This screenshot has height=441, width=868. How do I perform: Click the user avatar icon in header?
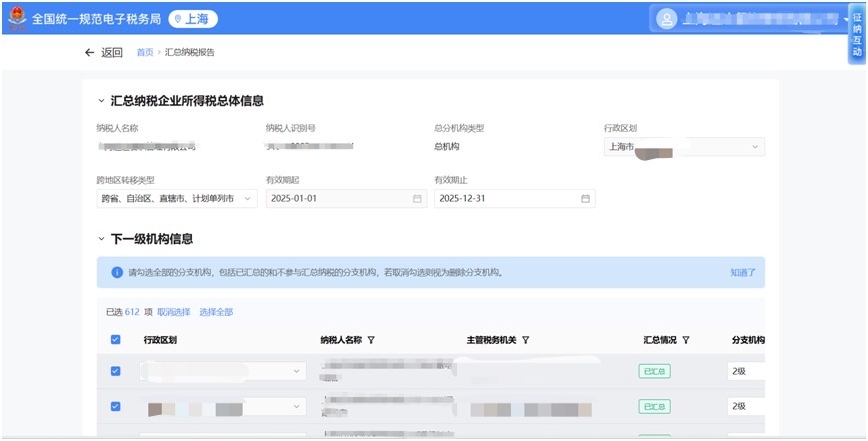click(666, 18)
